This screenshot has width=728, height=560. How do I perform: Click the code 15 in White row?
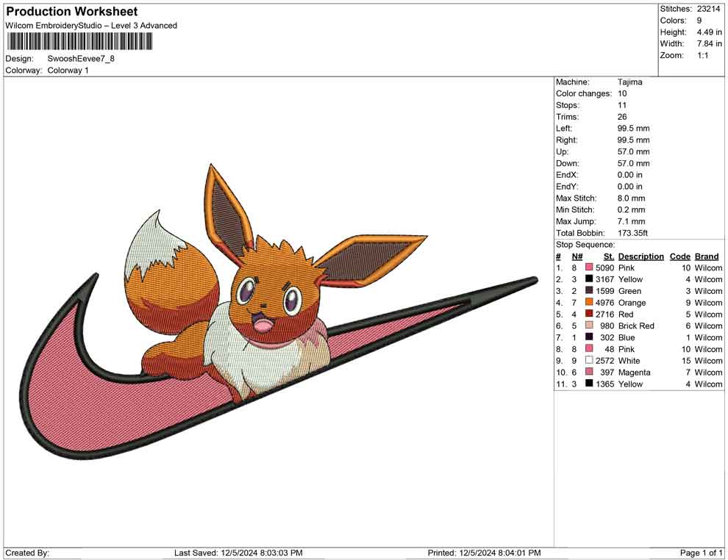pyautogui.click(x=686, y=361)
